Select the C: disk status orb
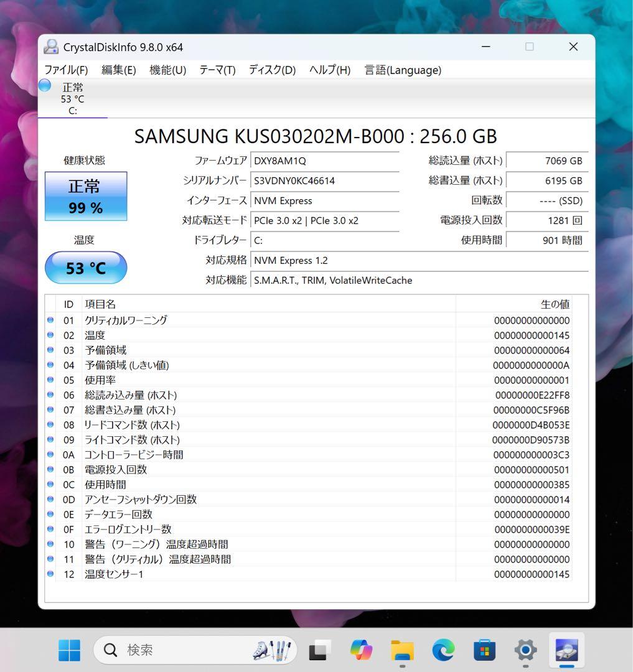This screenshot has width=633, height=672. click(x=45, y=85)
